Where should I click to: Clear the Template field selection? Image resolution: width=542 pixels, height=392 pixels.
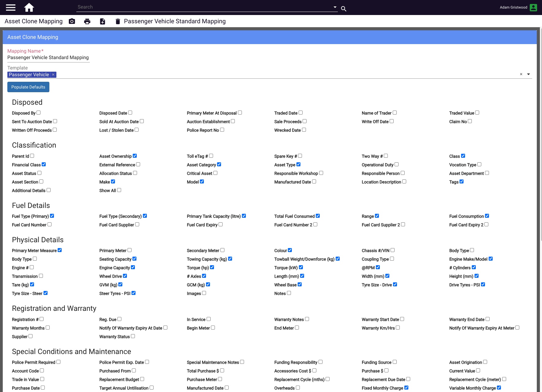click(521, 74)
